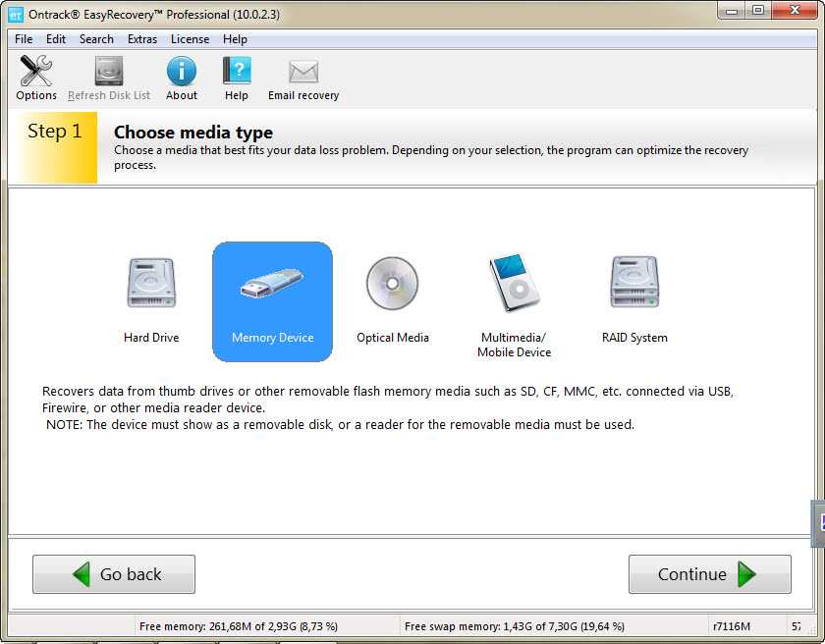Click the EasyRecovery title bar app icon
The image size is (825, 644).
[16, 15]
